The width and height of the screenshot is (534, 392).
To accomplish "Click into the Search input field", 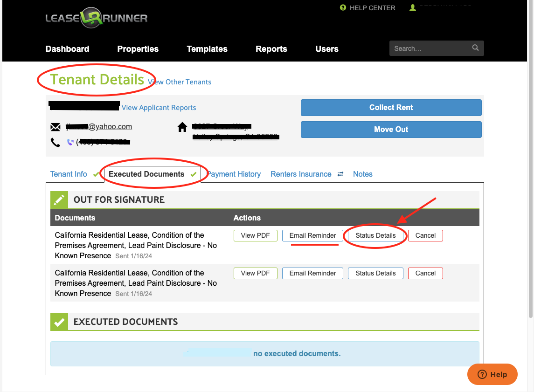I will coord(429,48).
